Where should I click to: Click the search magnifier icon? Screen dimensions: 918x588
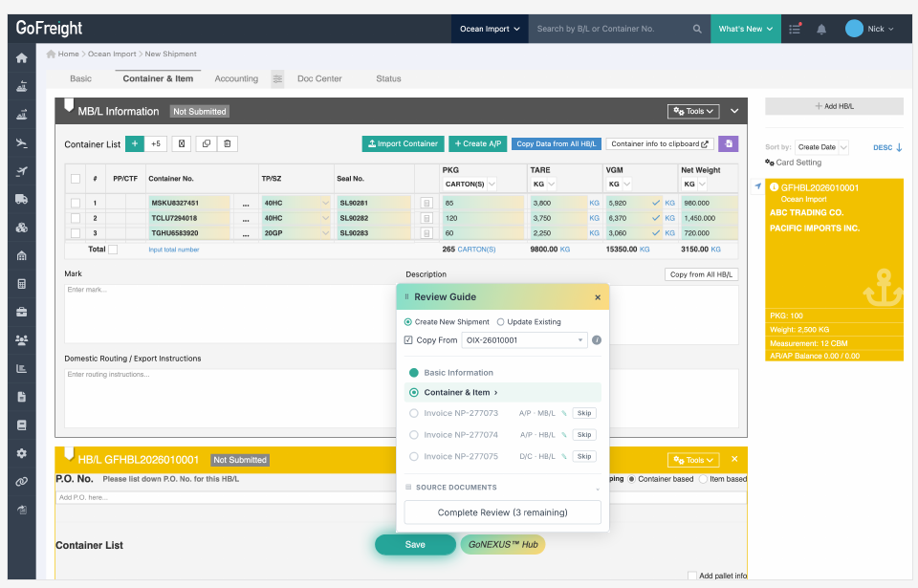tap(697, 29)
